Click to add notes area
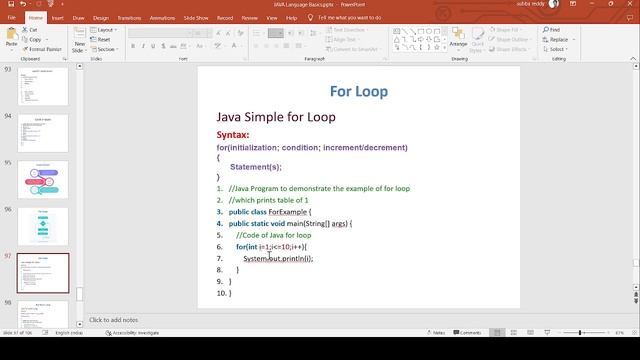Image resolution: width=640 pixels, height=360 pixels. click(113, 320)
